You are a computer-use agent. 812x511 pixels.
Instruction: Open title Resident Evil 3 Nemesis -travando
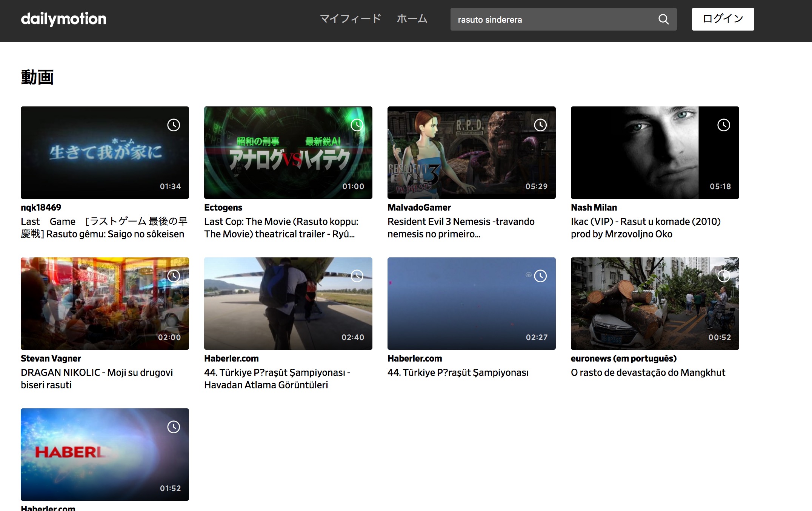point(461,228)
